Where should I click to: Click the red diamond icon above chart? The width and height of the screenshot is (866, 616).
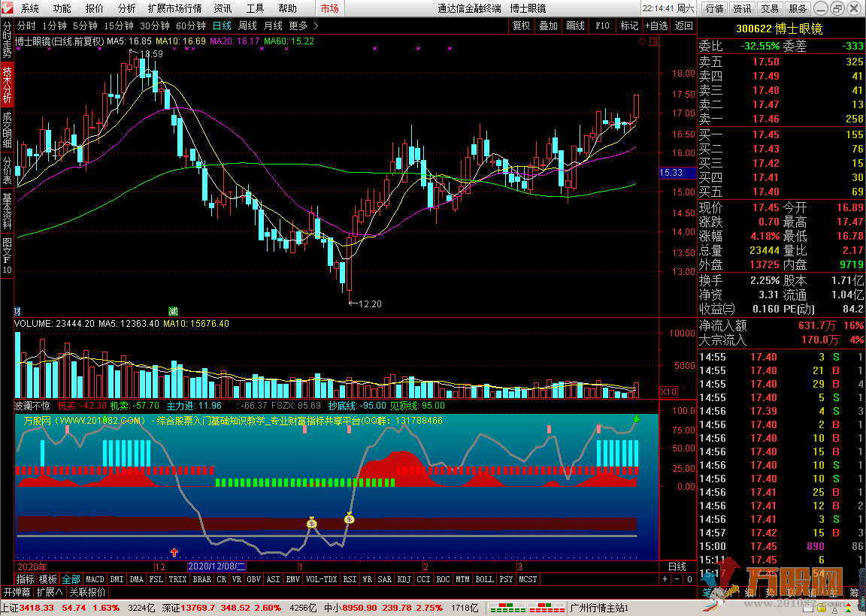(642, 42)
